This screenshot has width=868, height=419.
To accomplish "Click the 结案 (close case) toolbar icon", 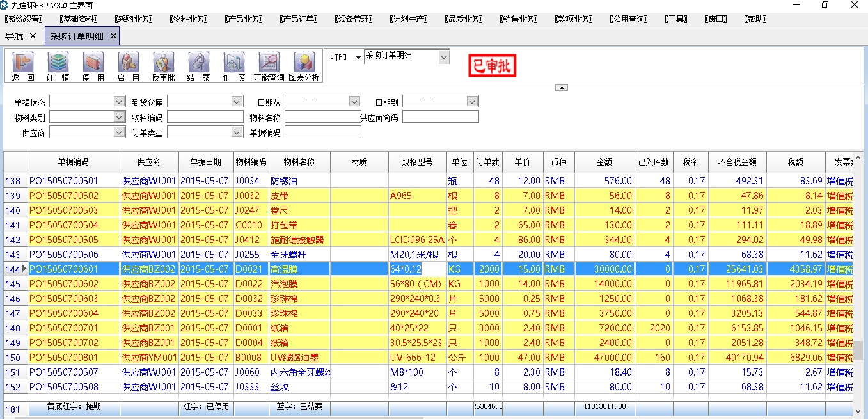I will pyautogui.click(x=198, y=67).
